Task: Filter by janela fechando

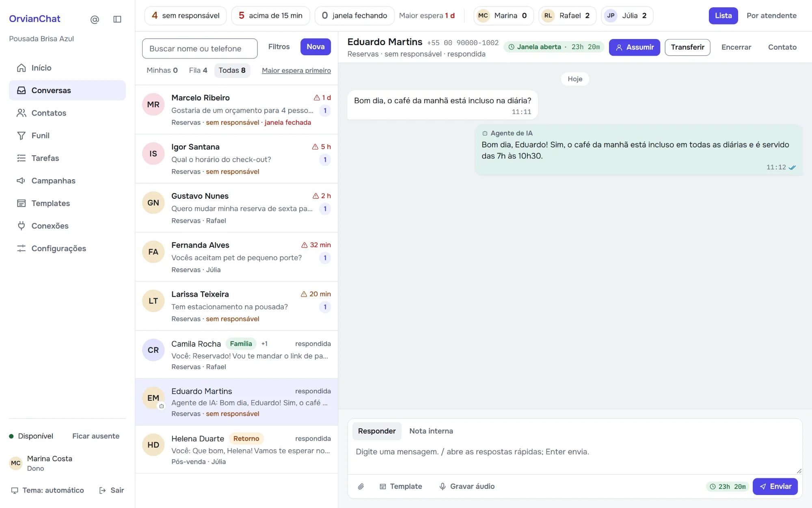Action: (354, 16)
